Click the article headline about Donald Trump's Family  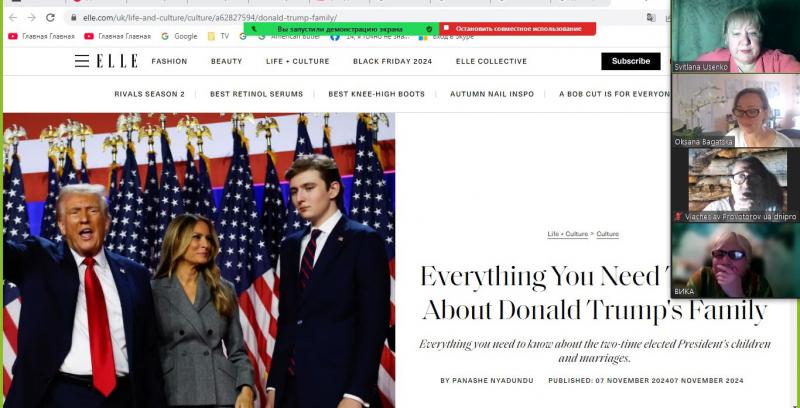pyautogui.click(x=593, y=293)
